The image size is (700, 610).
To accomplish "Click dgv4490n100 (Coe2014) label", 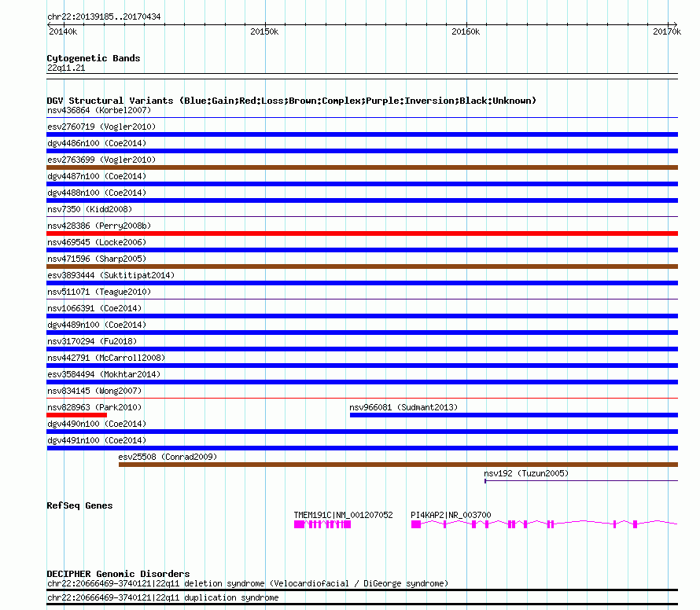I will click(x=97, y=424).
